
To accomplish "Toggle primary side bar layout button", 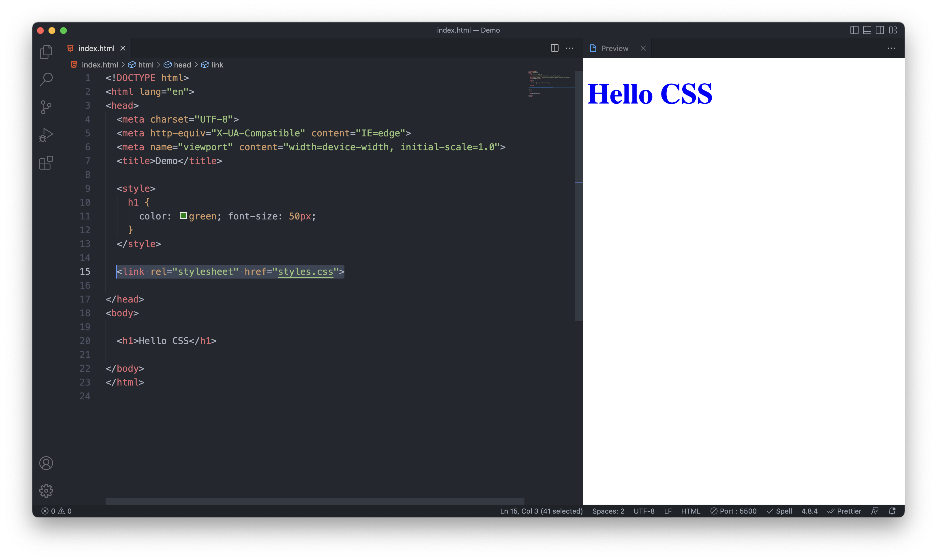I will coord(854,30).
